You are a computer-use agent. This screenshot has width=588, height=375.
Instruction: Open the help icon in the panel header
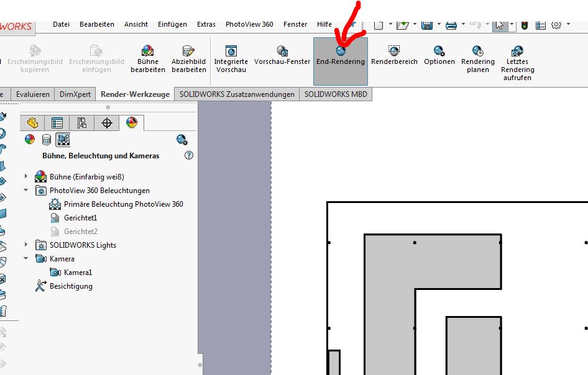point(189,156)
